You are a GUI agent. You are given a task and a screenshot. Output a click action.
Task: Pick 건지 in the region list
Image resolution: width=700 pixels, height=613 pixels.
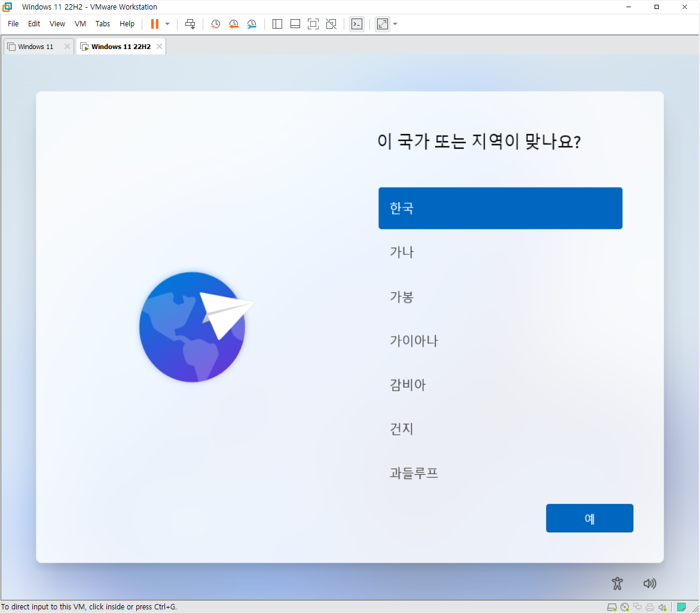point(500,429)
